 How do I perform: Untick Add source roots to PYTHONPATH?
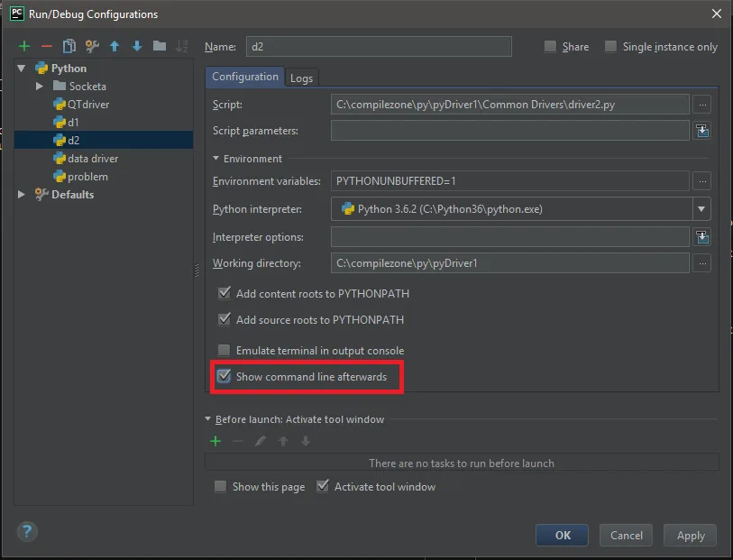(224, 319)
